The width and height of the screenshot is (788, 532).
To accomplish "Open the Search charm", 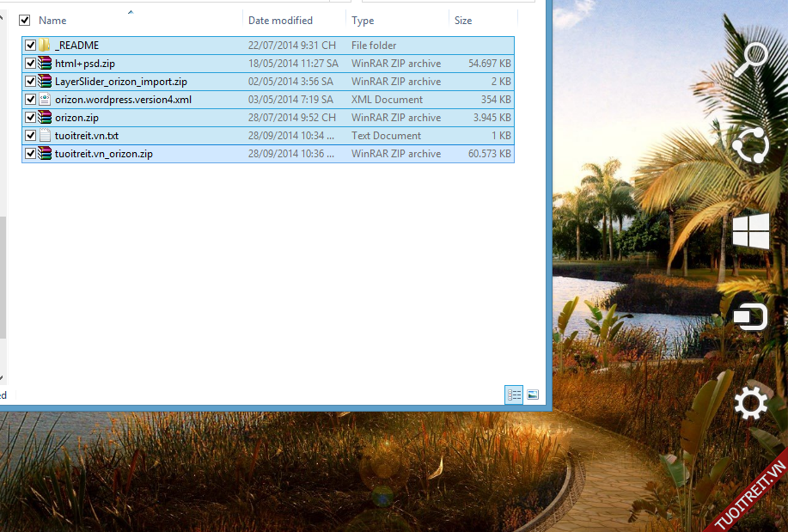I will click(x=749, y=59).
